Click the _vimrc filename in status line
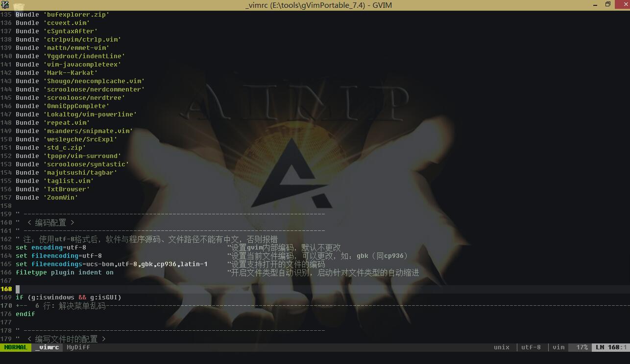 pos(47,347)
